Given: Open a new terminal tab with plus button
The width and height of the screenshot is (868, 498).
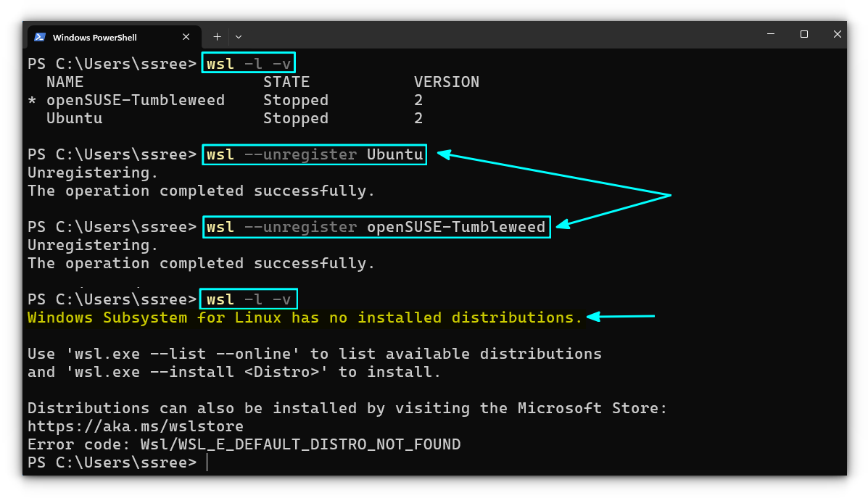Looking at the screenshot, I should point(216,36).
